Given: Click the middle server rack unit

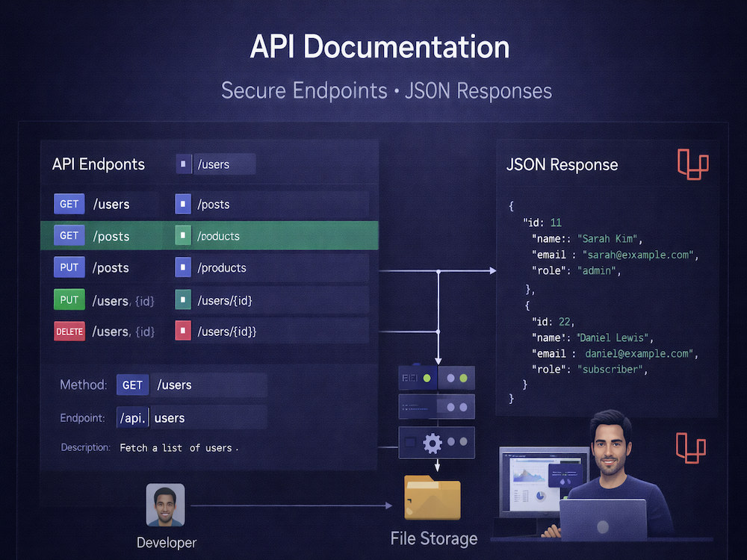Looking at the screenshot, I should pos(436,407).
